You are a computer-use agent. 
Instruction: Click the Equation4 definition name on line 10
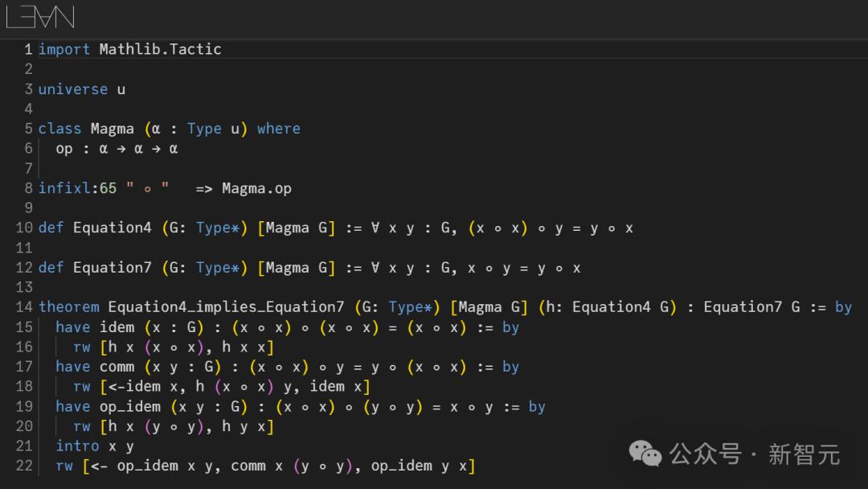click(112, 228)
